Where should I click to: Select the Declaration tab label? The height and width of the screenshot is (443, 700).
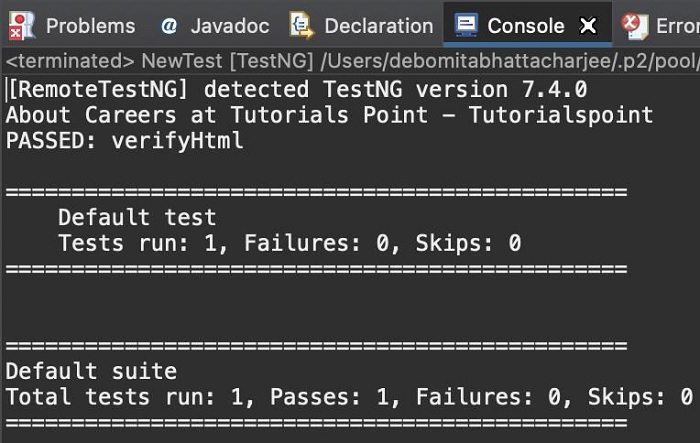378,25
